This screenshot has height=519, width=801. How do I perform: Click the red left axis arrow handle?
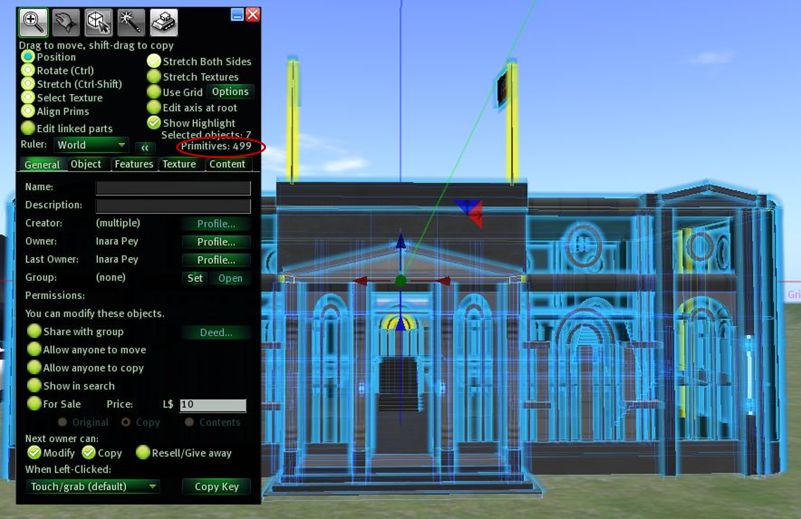tap(362, 281)
